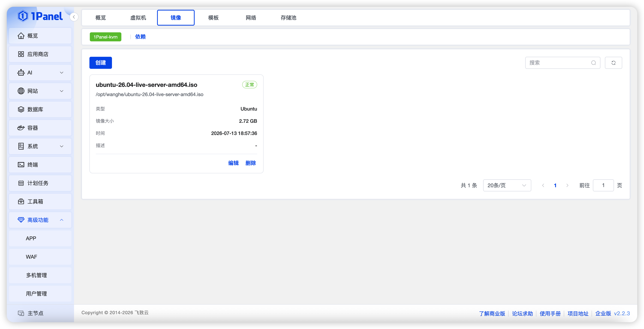The width and height of the screenshot is (644, 329).
Task: Click the 高级功能 diamond icon
Action: tap(21, 220)
